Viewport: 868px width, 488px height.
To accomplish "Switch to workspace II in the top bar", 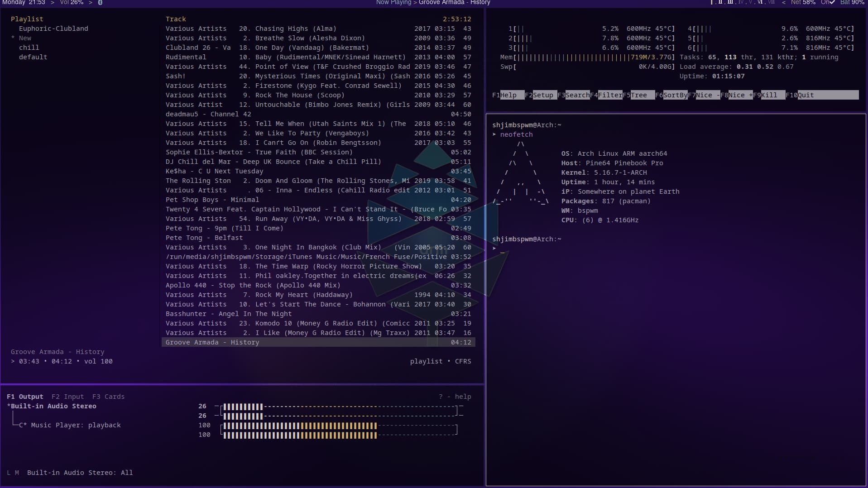I will [720, 2].
